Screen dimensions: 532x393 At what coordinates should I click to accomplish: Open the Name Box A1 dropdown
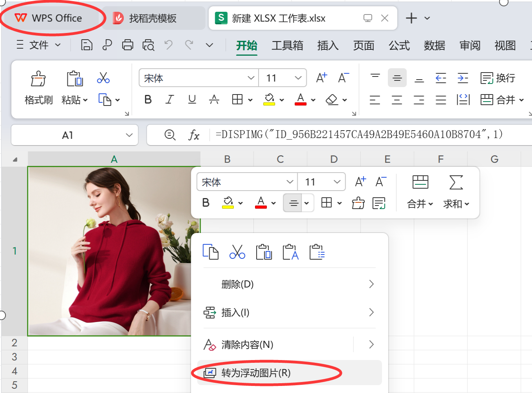point(129,135)
